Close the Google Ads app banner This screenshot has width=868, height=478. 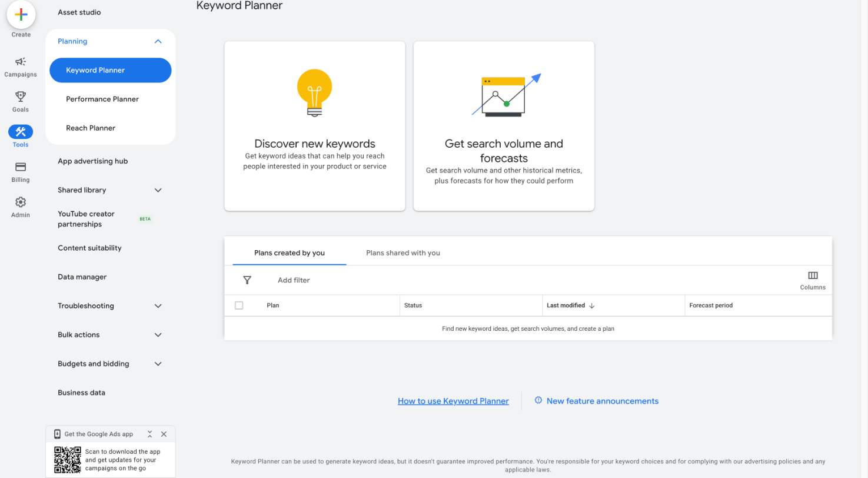[x=164, y=434]
